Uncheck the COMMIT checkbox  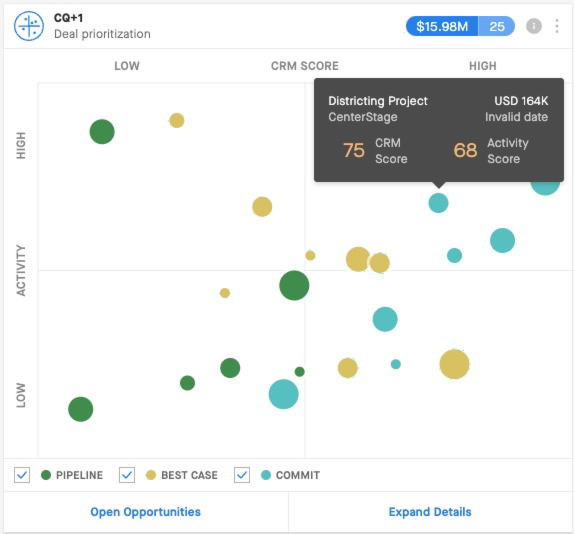(242, 475)
